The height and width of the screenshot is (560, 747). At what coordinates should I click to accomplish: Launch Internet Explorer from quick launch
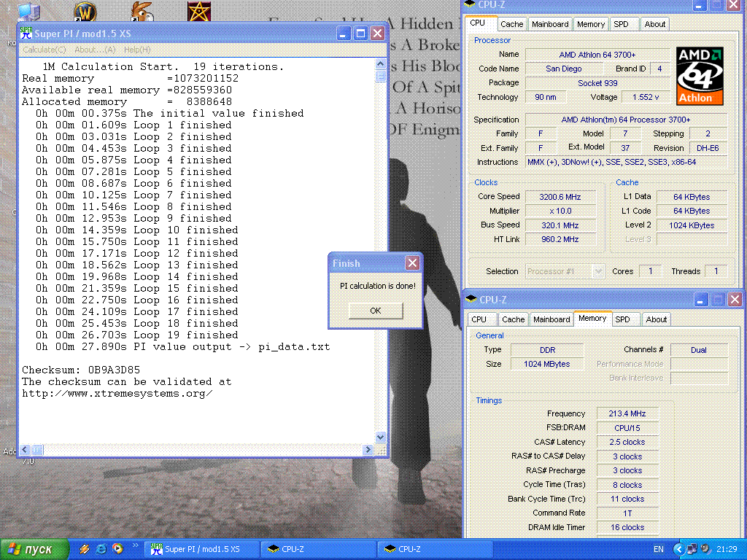[101, 548]
